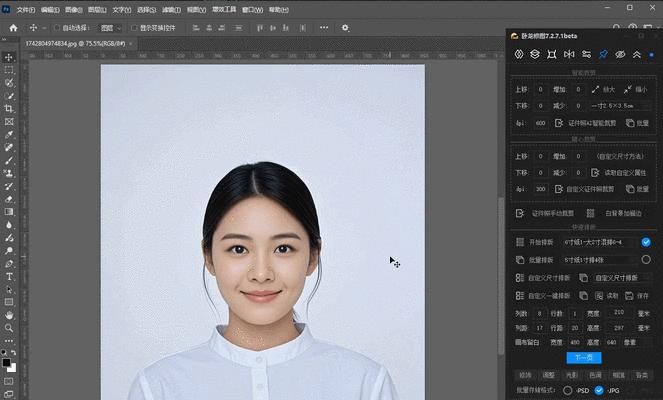
Task: Click the default colors reset icon above swatches
Action: pyautogui.click(x=4, y=352)
